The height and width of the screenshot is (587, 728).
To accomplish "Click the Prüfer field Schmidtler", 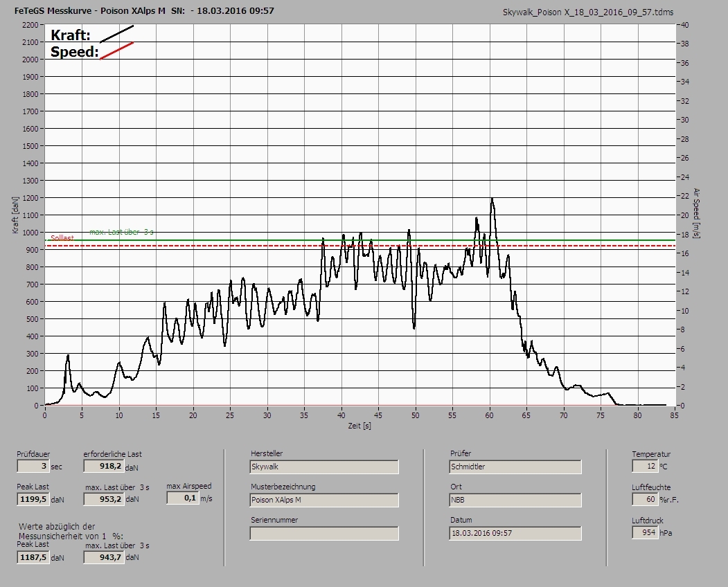I will point(515,467).
